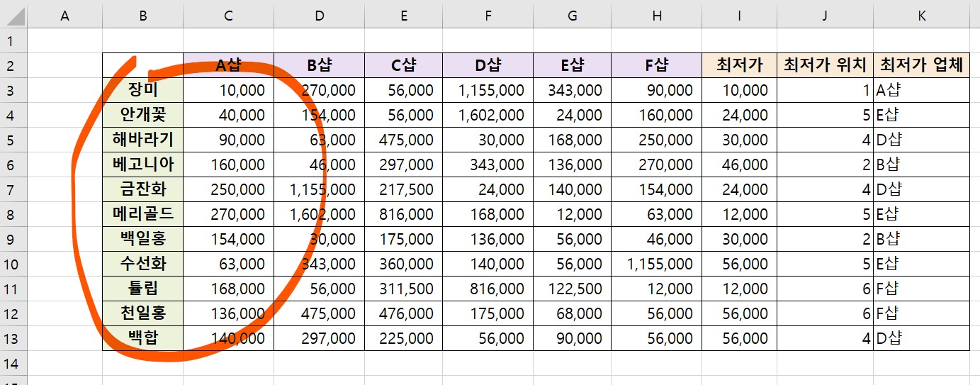
Task: Click 메리골드 row's C샵 value 816,000
Action: (403, 214)
